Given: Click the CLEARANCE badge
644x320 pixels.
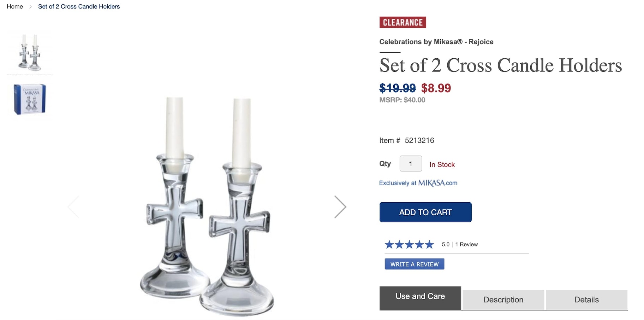Looking at the screenshot, I should coord(402,22).
